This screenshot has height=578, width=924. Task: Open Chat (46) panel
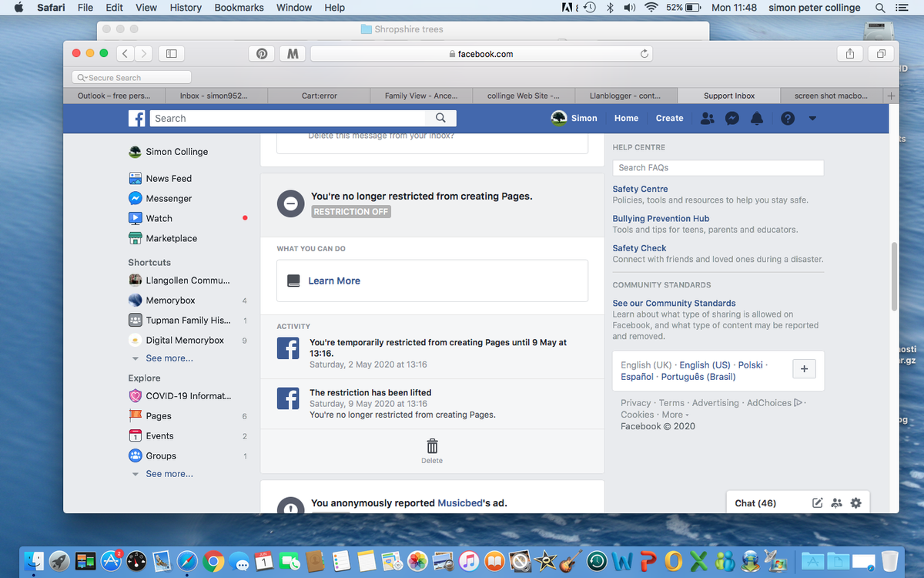tap(755, 503)
